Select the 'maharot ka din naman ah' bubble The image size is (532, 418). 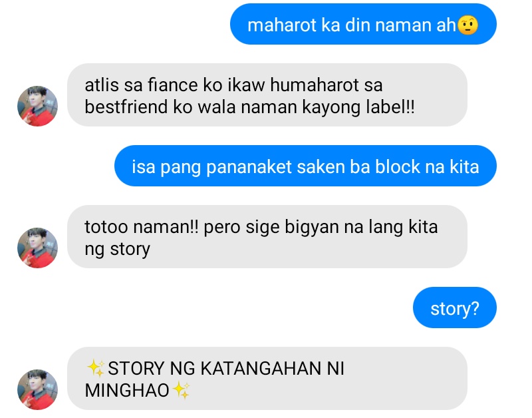point(363,24)
